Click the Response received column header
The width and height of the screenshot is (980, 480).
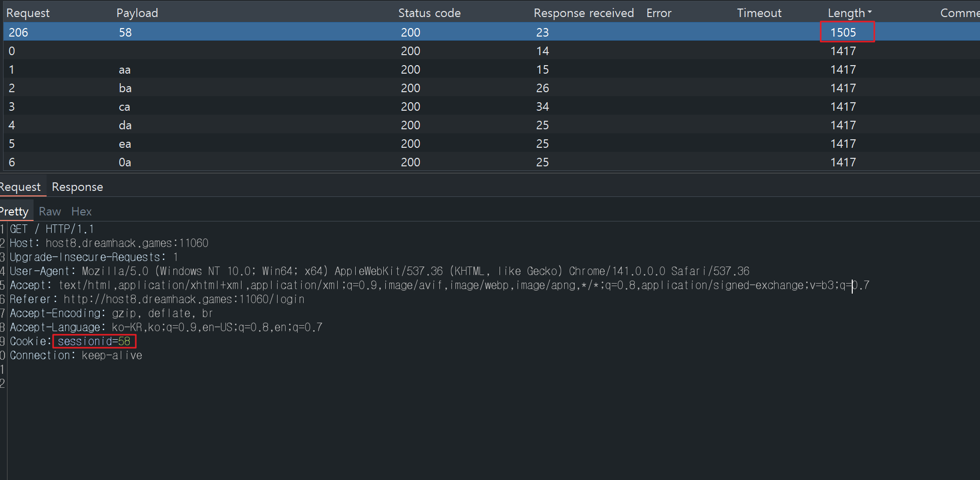(x=583, y=13)
